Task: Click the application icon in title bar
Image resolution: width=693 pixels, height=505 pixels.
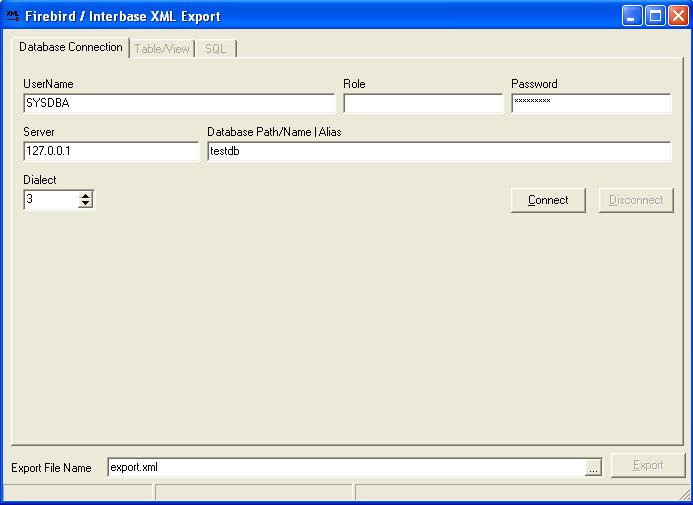Action: (13, 16)
